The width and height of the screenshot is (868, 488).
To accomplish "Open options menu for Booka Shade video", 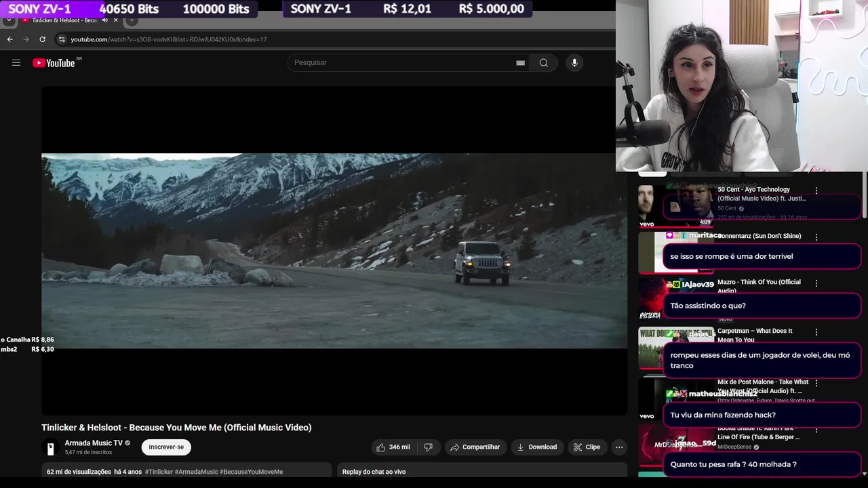I will [816, 430].
